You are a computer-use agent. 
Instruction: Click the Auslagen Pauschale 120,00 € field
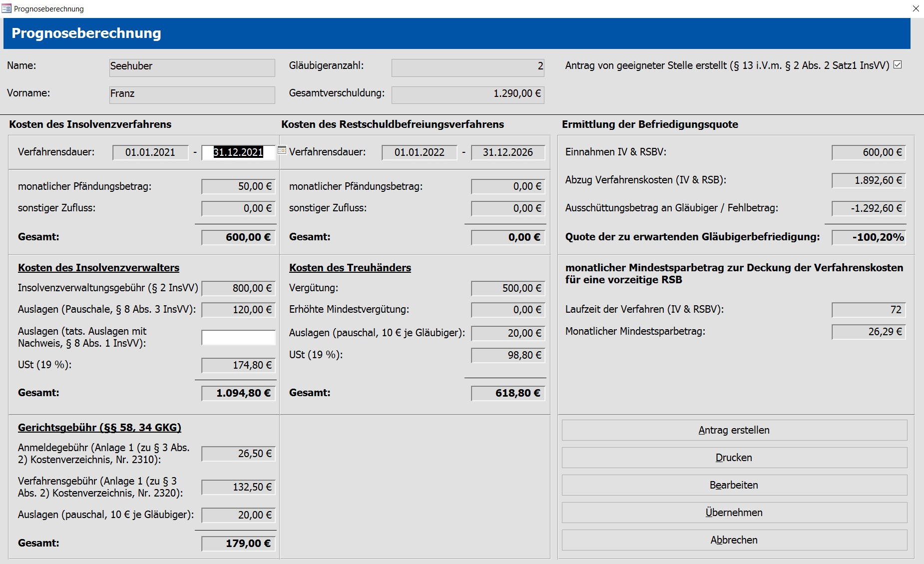[238, 310]
